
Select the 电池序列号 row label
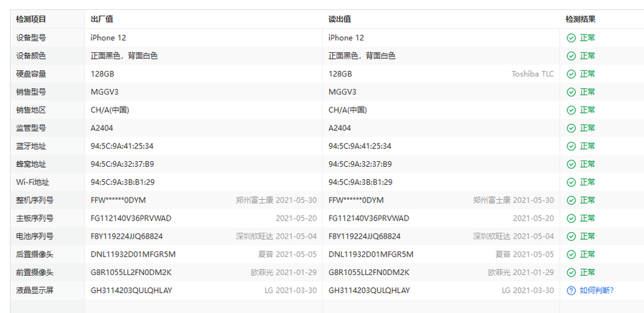pyautogui.click(x=35, y=236)
